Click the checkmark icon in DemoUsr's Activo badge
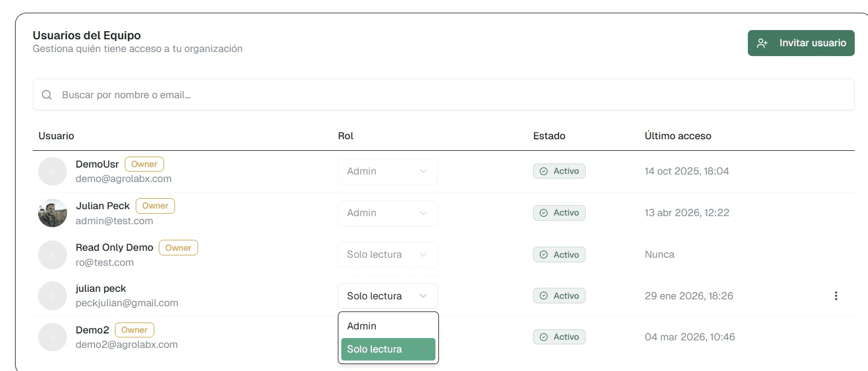This screenshot has width=868, height=371. [543, 171]
